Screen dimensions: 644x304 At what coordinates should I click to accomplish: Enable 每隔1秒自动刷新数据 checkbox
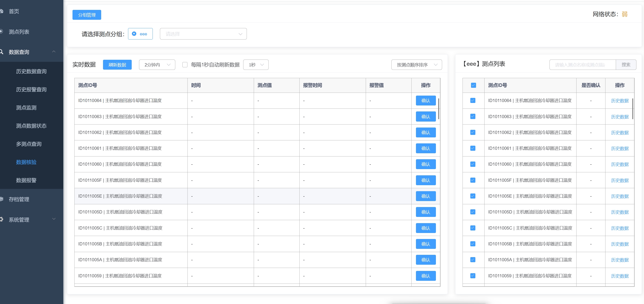click(185, 65)
